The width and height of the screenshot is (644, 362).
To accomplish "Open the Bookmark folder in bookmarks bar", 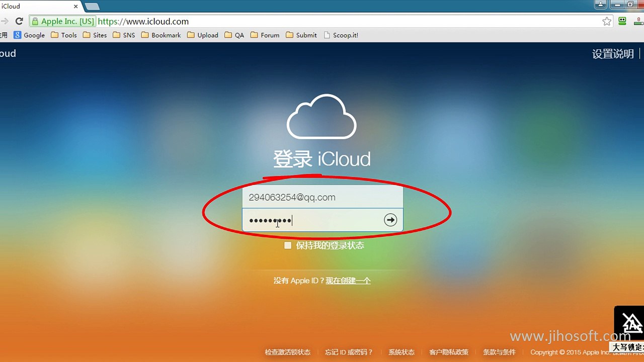I will coord(161,35).
